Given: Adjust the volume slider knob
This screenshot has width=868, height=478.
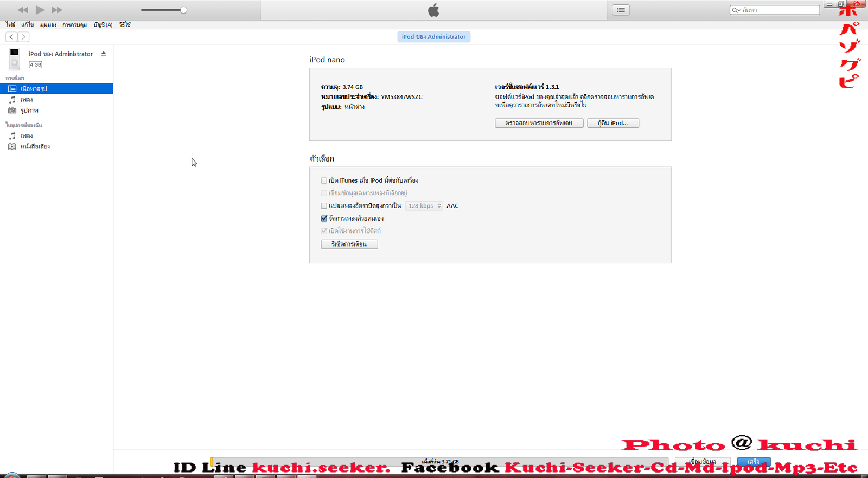Looking at the screenshot, I should (183, 10).
